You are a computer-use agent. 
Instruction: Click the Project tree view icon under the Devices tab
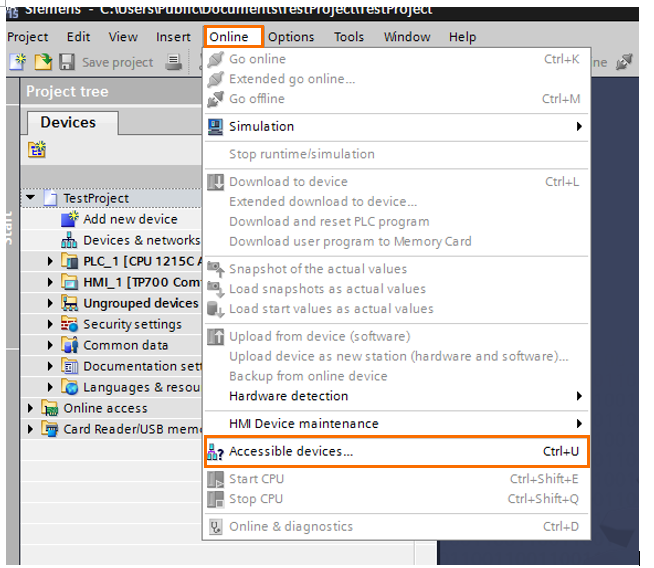[37, 149]
